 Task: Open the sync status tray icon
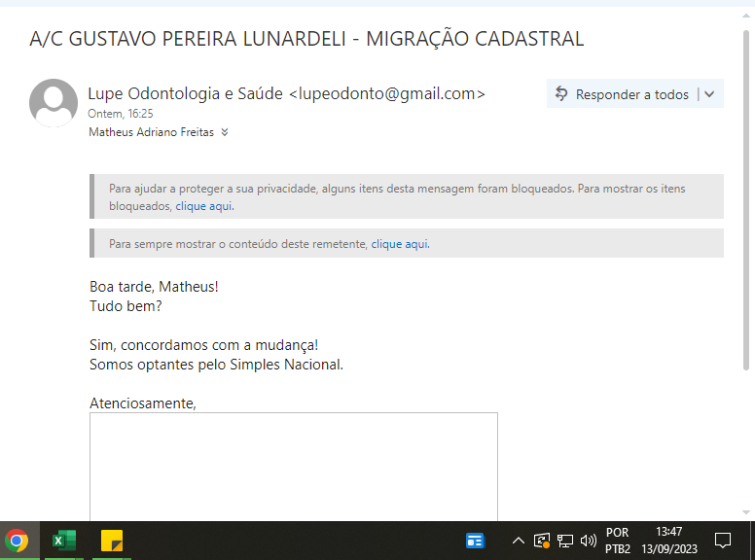pos(542,541)
